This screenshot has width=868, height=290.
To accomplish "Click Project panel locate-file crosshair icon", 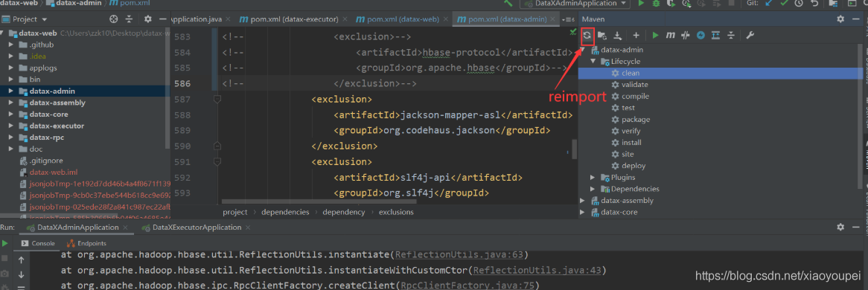I will point(113,19).
